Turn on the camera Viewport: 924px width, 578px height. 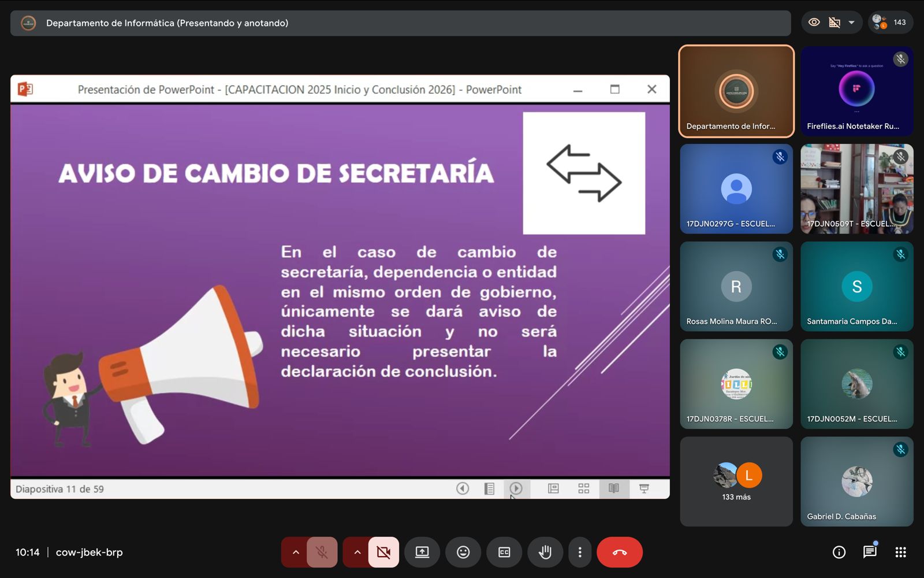383,553
